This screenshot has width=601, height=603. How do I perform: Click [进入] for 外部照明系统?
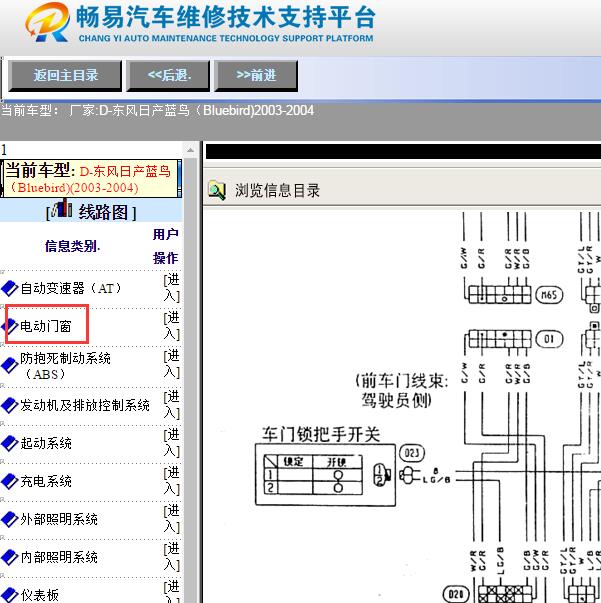click(171, 519)
